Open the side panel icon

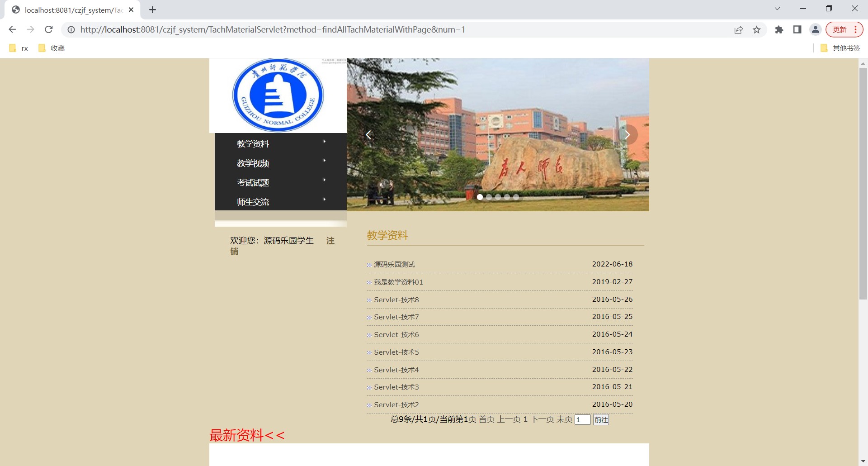(x=797, y=30)
